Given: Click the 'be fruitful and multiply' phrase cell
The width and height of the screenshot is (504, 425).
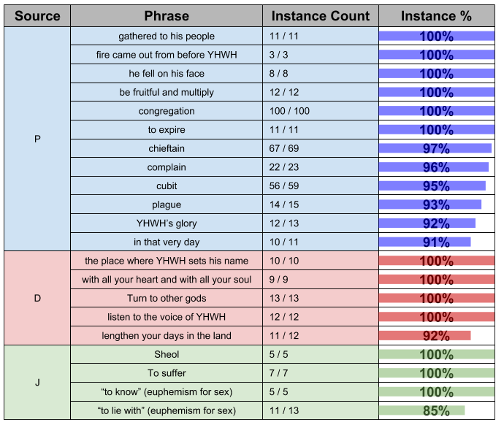Looking at the screenshot, I should [x=167, y=93].
